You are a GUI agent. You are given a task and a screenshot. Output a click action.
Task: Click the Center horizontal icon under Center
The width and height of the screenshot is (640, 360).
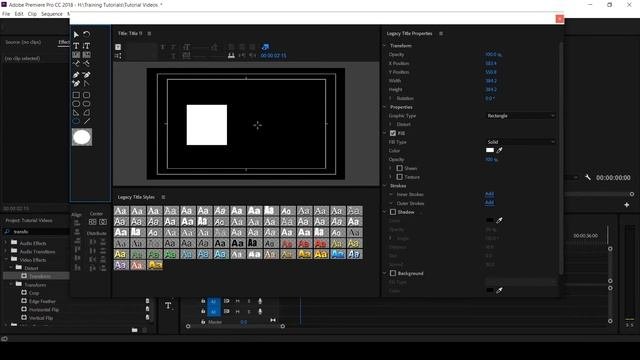tap(103, 222)
